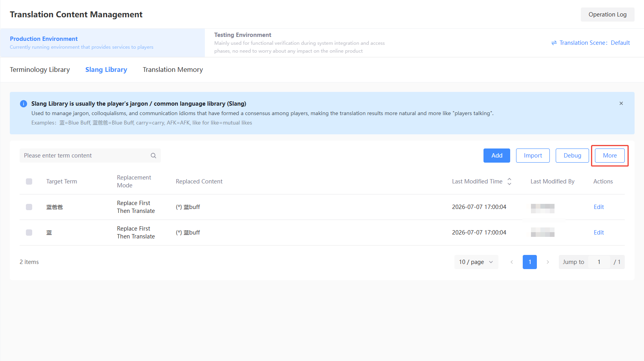644x361 pixels.
Task: Click Replace First Then Translate in 蓝爸爸 row
Action: click(136, 207)
